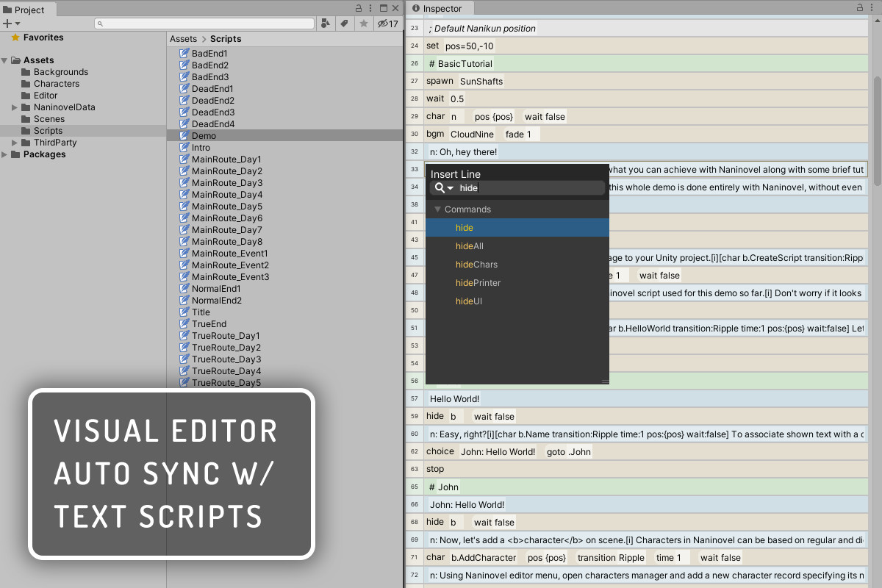Click the Assets breadcrumb link
Viewport: 882px width, 588px height.
pyautogui.click(x=184, y=39)
